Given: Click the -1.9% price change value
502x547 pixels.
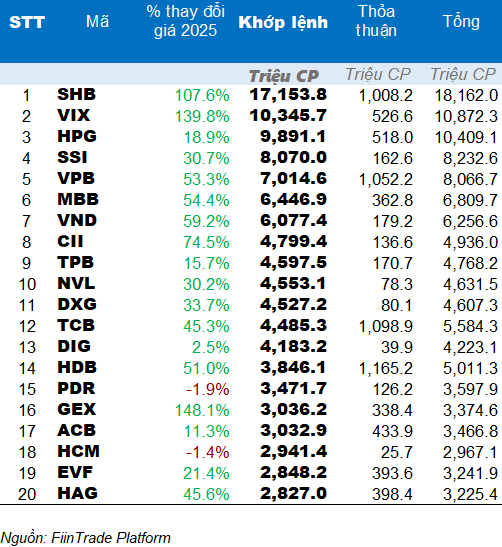Looking at the screenshot, I should 208,389.
